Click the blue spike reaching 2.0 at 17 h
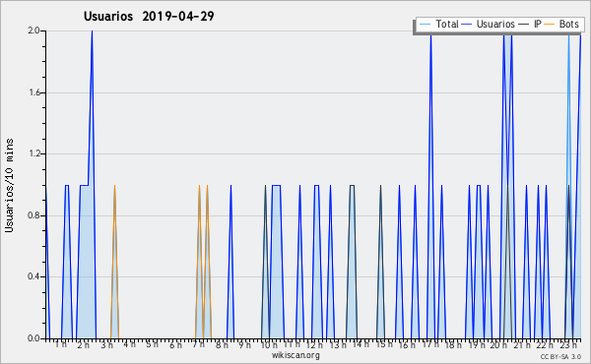591x364 pixels. (x=430, y=184)
